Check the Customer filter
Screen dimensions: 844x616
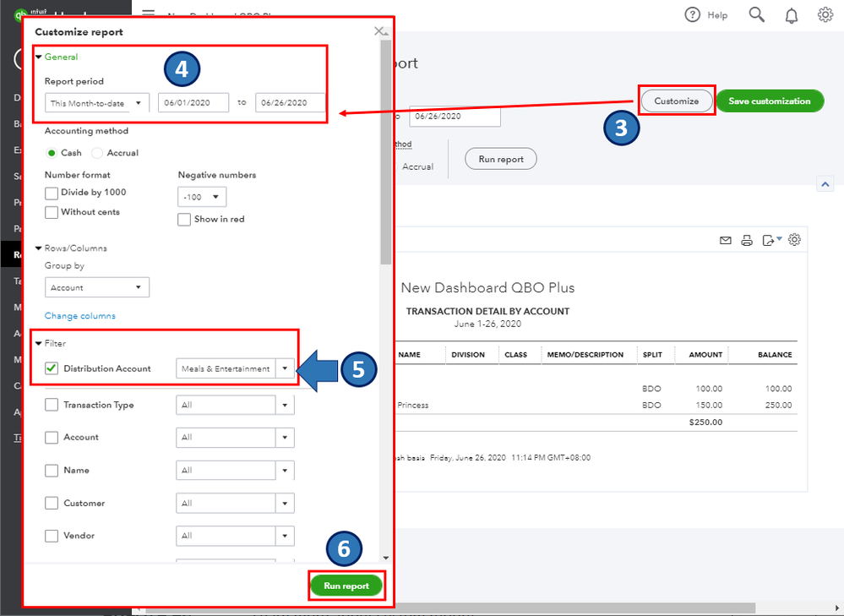[52, 503]
